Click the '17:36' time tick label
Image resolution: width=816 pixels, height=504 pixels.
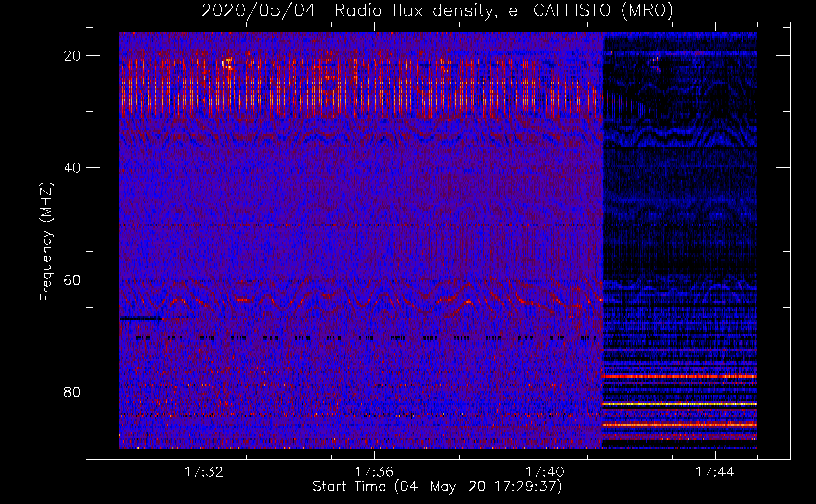[x=374, y=472]
